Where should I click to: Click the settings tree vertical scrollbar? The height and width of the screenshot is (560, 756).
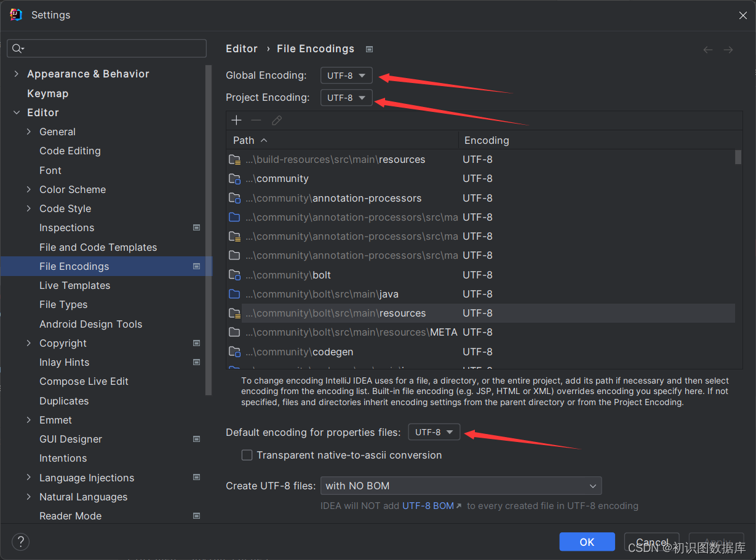click(209, 231)
